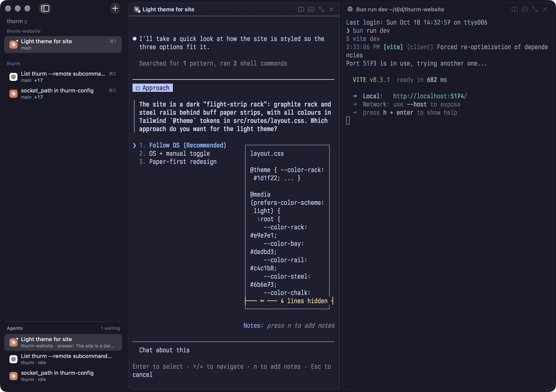Toggle the sidebar panel icon
Viewport: 556px width, 392px height.
click(45, 8)
